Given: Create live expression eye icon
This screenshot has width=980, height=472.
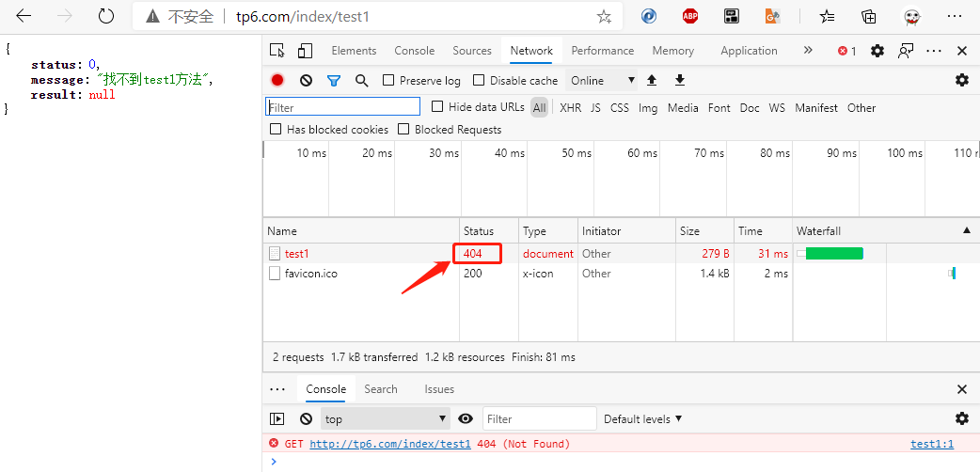Looking at the screenshot, I should 465,418.
